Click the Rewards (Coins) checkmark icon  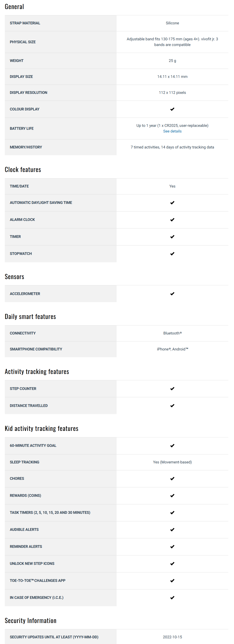(172, 496)
